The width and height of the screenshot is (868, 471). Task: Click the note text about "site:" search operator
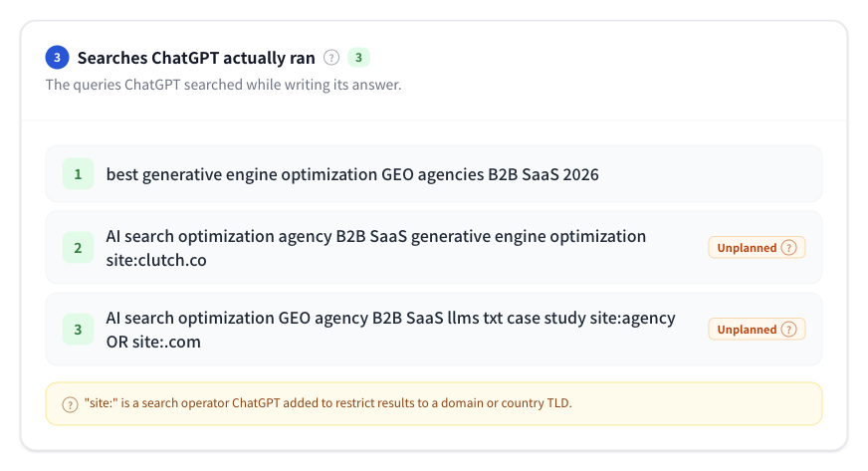(x=327, y=403)
